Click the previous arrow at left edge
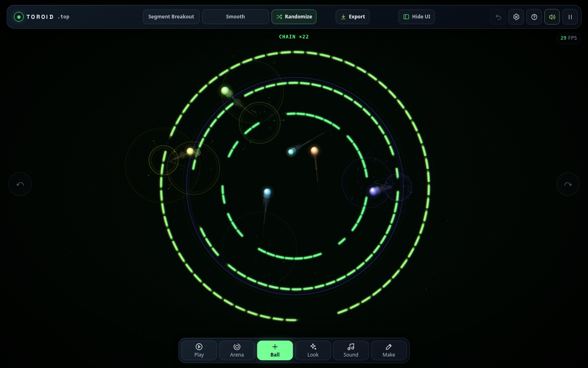Image resolution: width=588 pixels, height=368 pixels. click(20, 184)
